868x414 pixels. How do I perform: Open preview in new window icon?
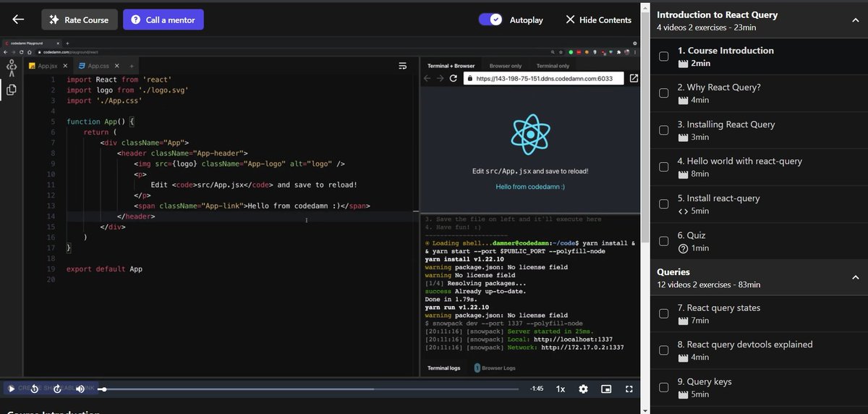[x=634, y=78]
